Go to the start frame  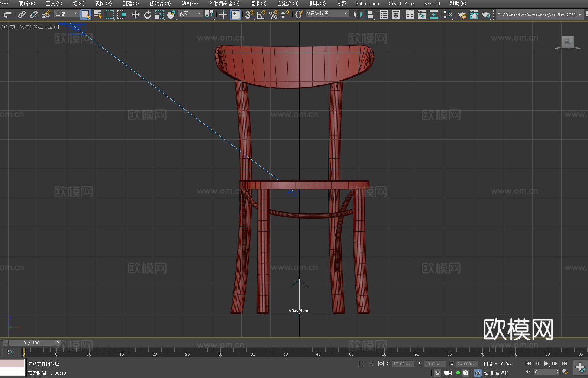point(528,364)
